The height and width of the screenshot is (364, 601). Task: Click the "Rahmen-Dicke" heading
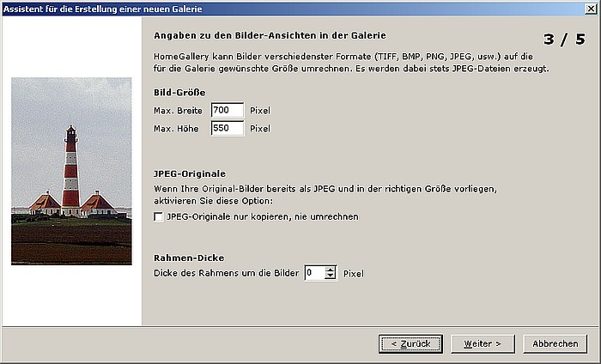point(189,258)
